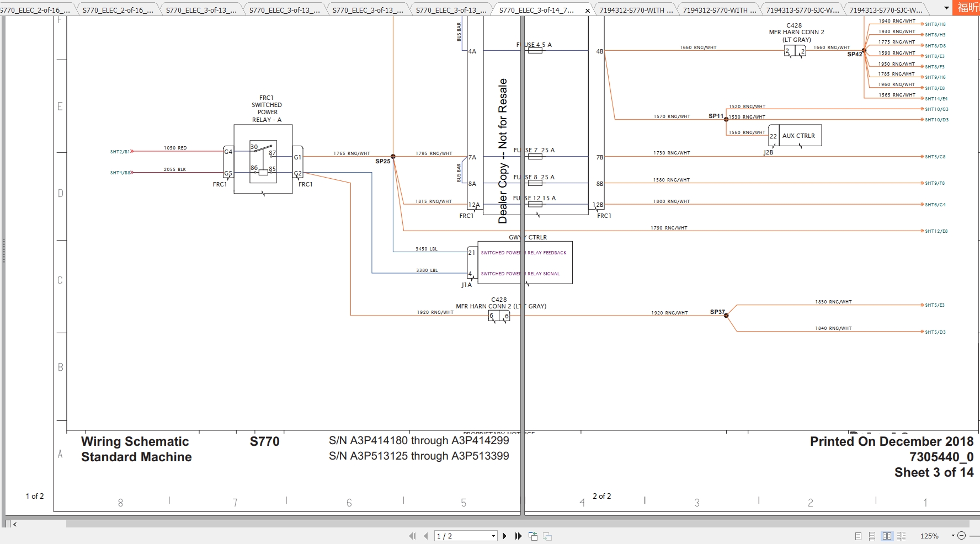Click the zoom out minus icon

(x=962, y=536)
